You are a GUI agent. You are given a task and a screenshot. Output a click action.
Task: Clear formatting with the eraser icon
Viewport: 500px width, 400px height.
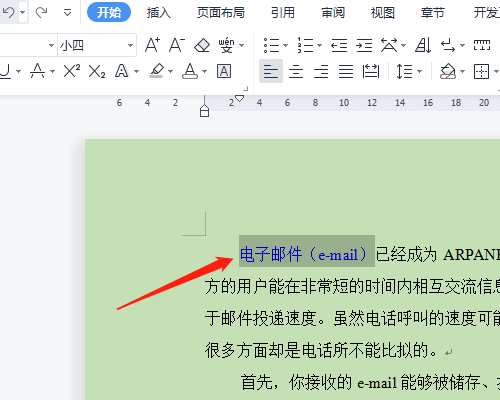point(202,45)
